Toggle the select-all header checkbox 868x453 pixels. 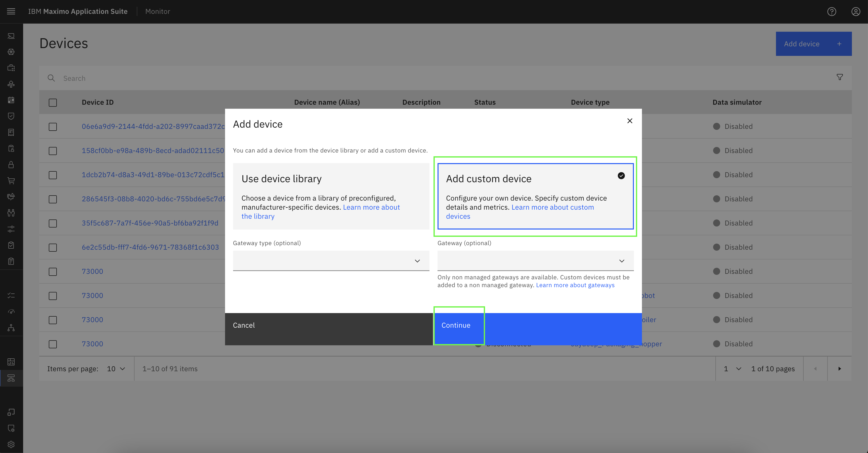(53, 102)
